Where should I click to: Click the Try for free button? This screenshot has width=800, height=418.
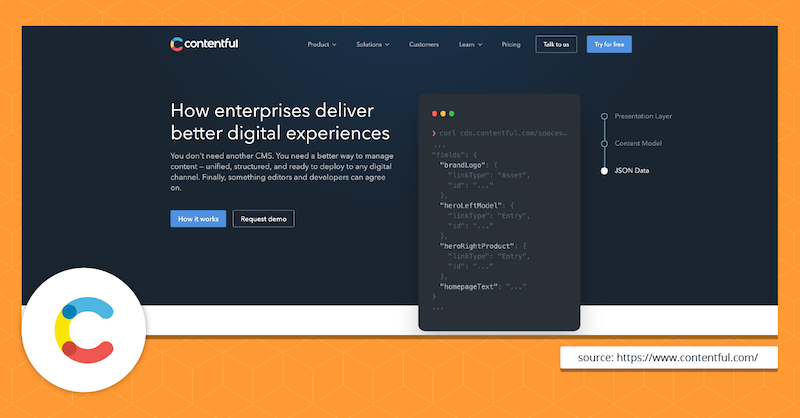tap(609, 44)
